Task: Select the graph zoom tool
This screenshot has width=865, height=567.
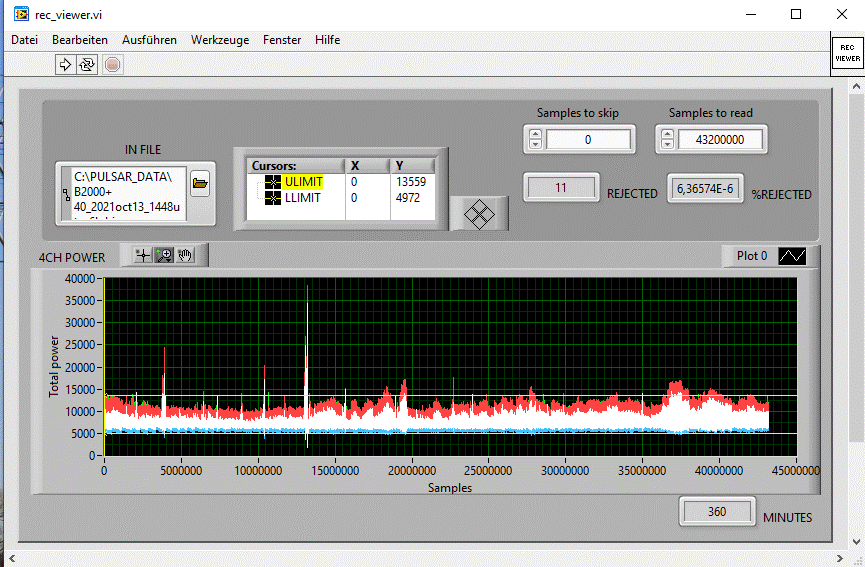Action: point(164,255)
